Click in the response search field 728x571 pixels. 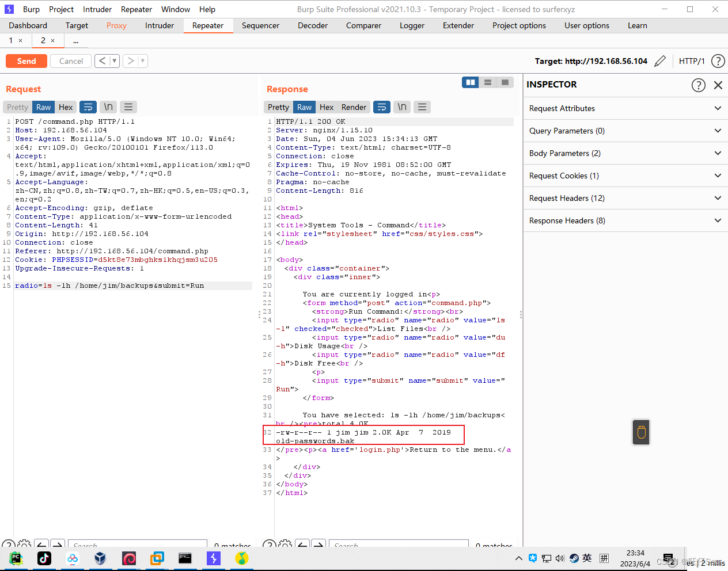[399, 545]
